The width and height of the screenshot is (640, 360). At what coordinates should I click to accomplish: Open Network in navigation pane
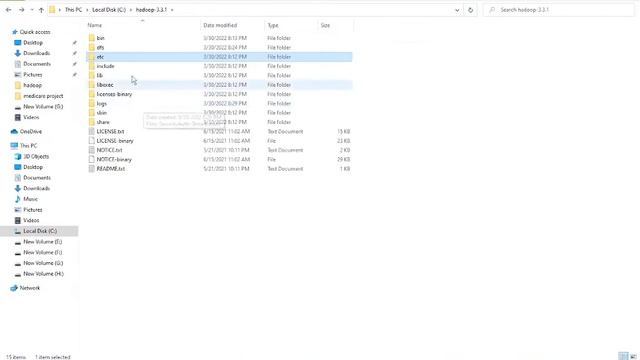click(x=30, y=288)
